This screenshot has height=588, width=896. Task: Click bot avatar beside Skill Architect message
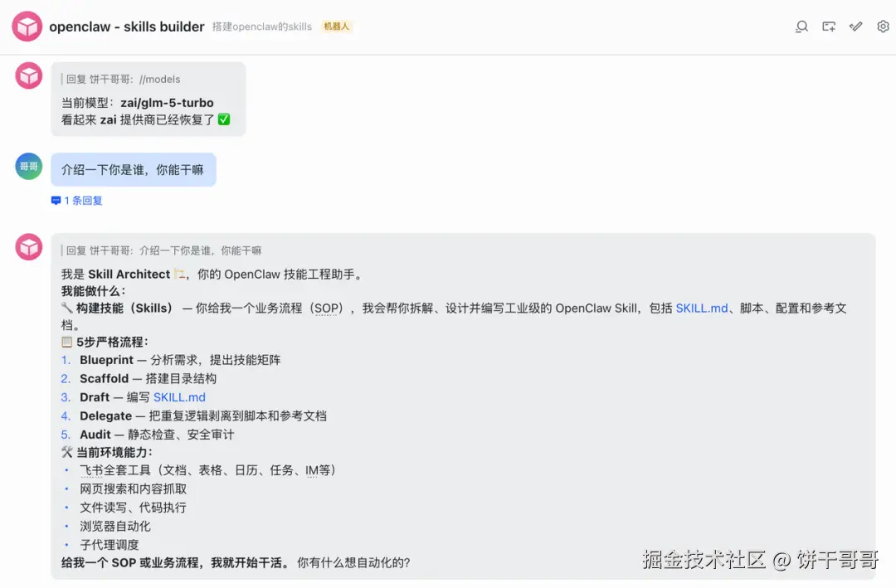(28, 247)
